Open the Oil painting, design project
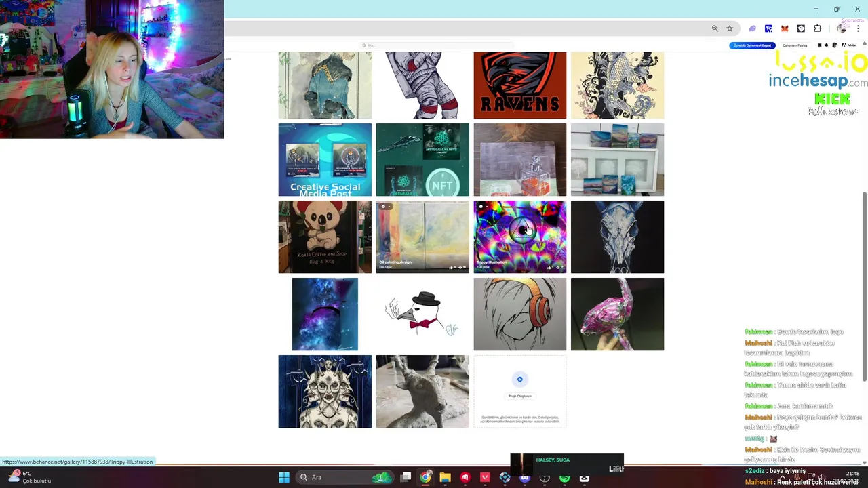The height and width of the screenshot is (488, 868). point(422,237)
